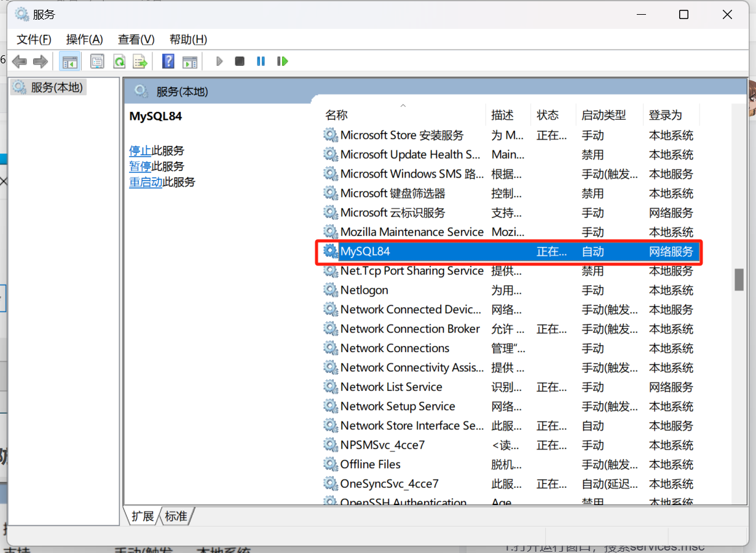This screenshot has width=756, height=553.
Task: Select Network Connectivity Assistant row
Action: [511, 367]
